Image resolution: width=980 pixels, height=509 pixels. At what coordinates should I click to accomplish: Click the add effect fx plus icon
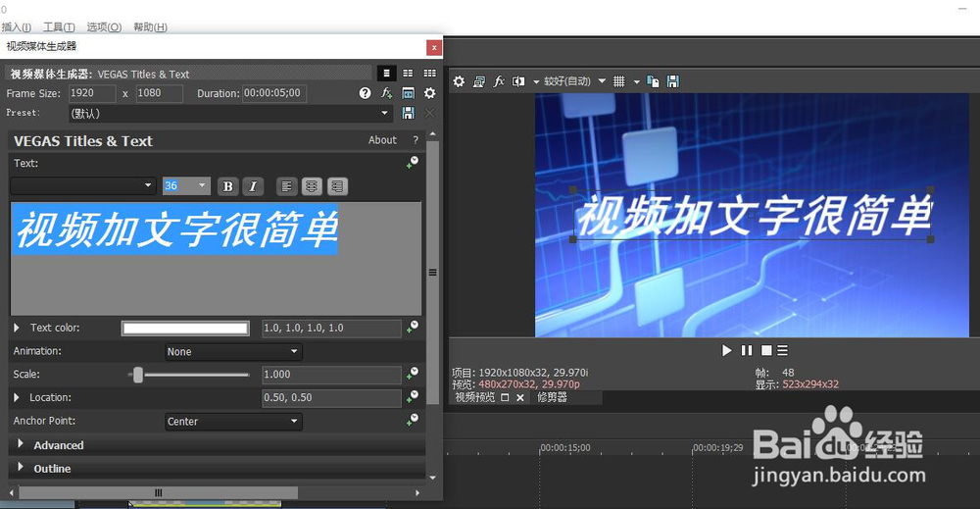[x=387, y=93]
